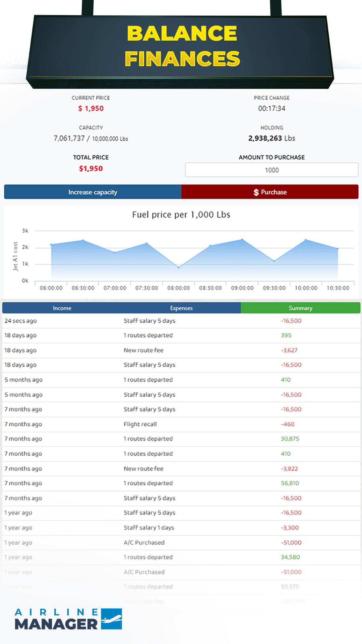Click the Balance Finances banner heading

coord(182,46)
